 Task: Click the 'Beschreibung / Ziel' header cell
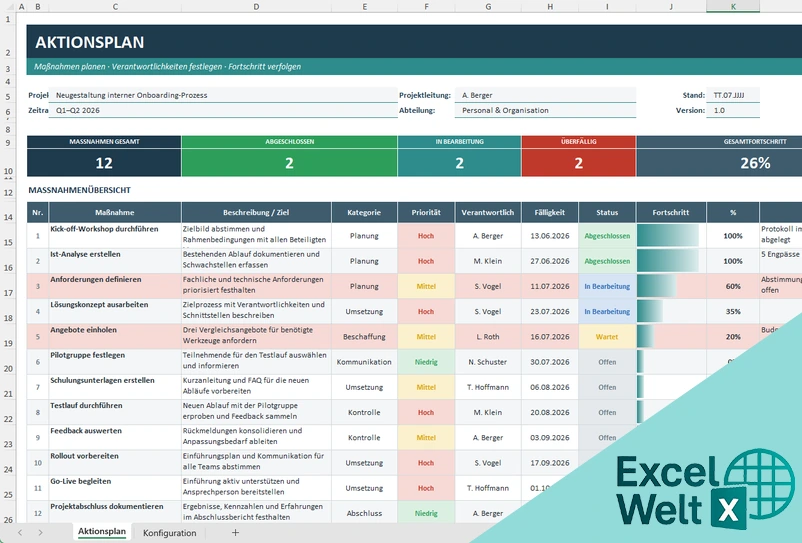(256, 212)
